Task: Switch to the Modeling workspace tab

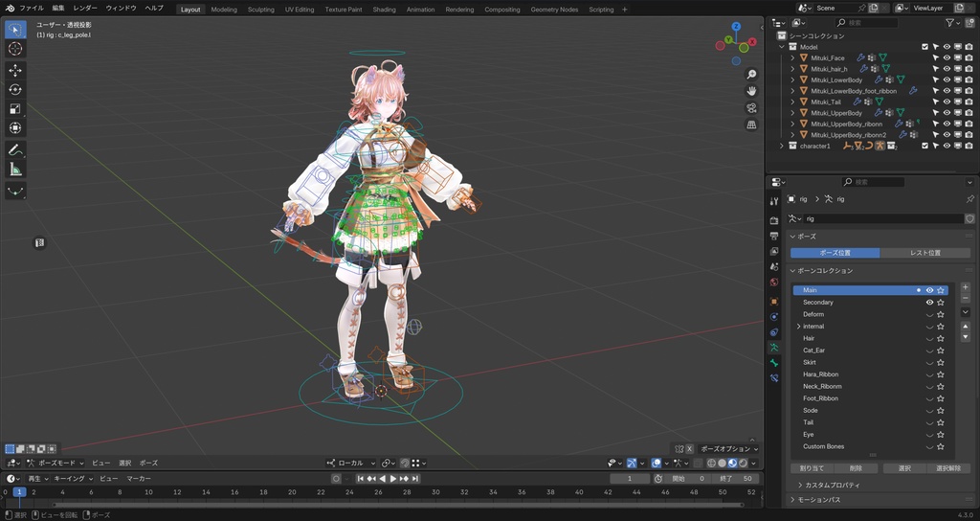Action: click(224, 10)
